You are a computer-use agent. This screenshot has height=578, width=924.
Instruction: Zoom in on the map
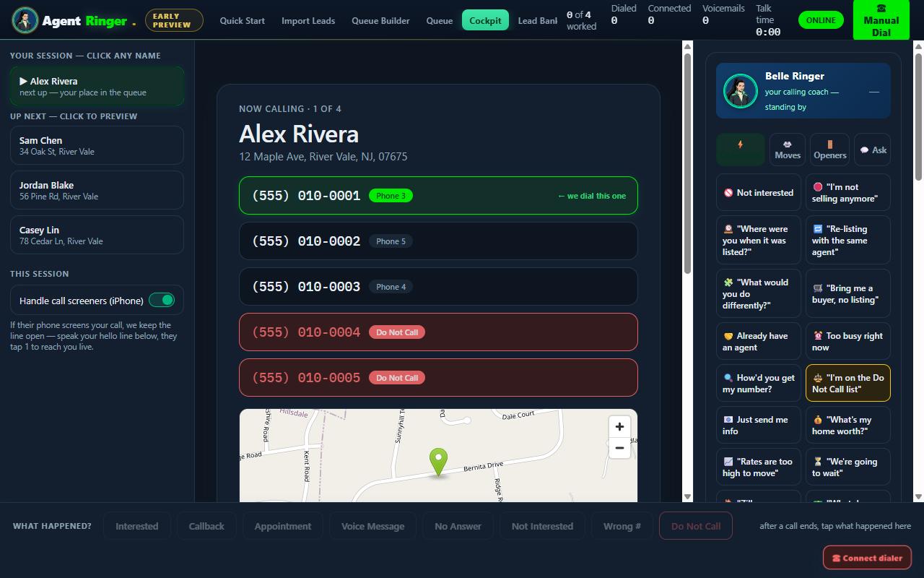(x=619, y=427)
